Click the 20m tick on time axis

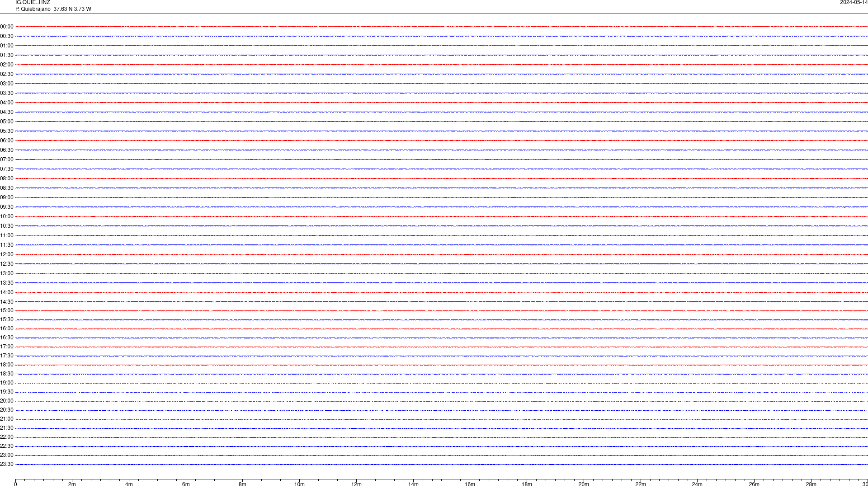584,484
